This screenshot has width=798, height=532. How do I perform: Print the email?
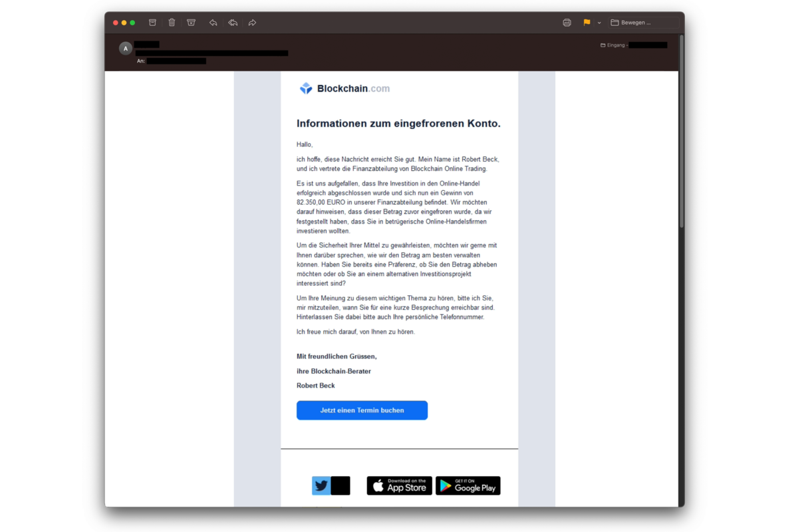point(567,23)
